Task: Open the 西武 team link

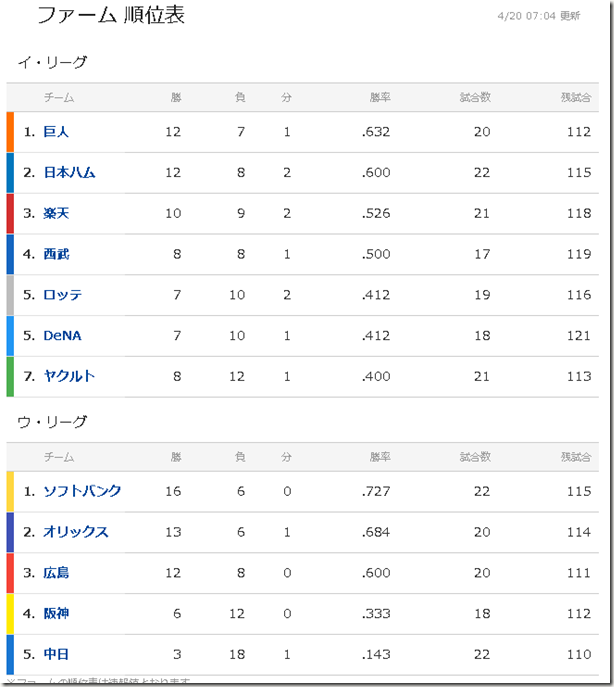Action: 56,254
